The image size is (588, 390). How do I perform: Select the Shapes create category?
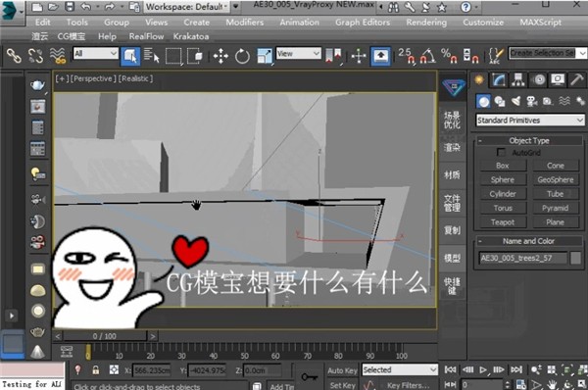click(x=500, y=101)
